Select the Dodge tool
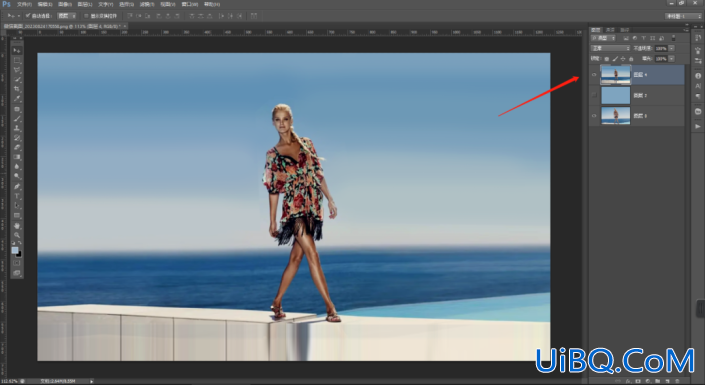Viewport: 705px width, 385px height. (17, 176)
